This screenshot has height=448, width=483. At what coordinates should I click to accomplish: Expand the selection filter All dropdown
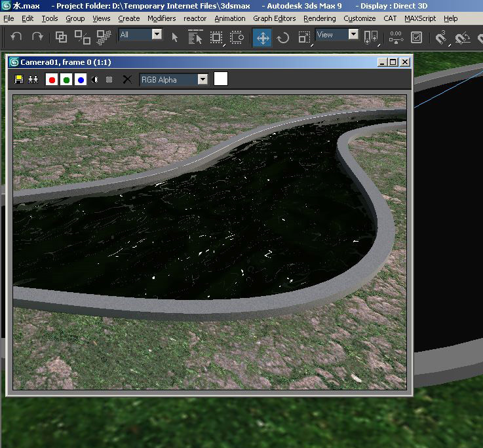(157, 35)
